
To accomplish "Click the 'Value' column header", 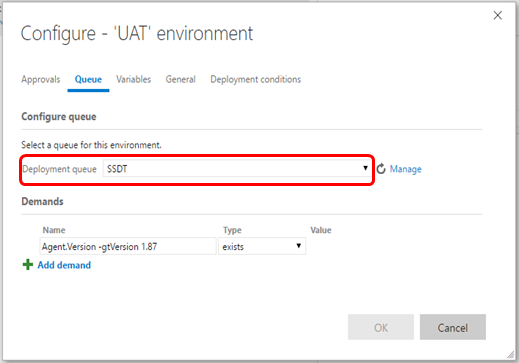I will click(321, 230).
